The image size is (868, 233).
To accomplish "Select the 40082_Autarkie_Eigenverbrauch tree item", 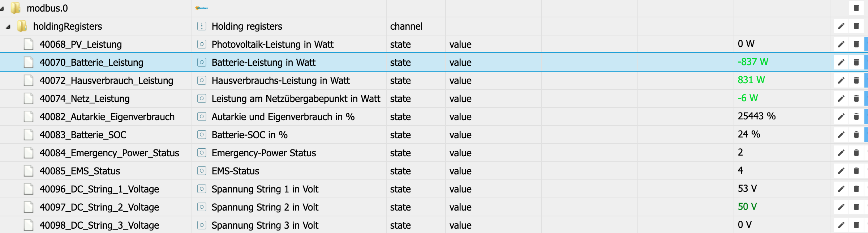I will (107, 116).
